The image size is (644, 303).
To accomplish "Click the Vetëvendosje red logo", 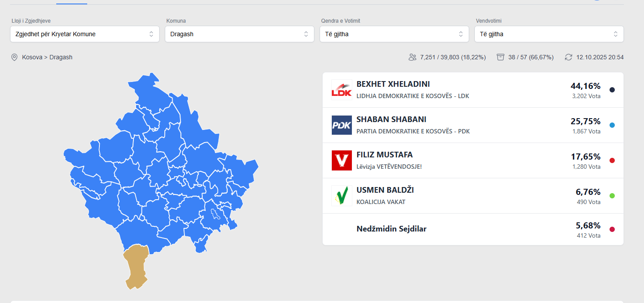I will click(x=341, y=160).
